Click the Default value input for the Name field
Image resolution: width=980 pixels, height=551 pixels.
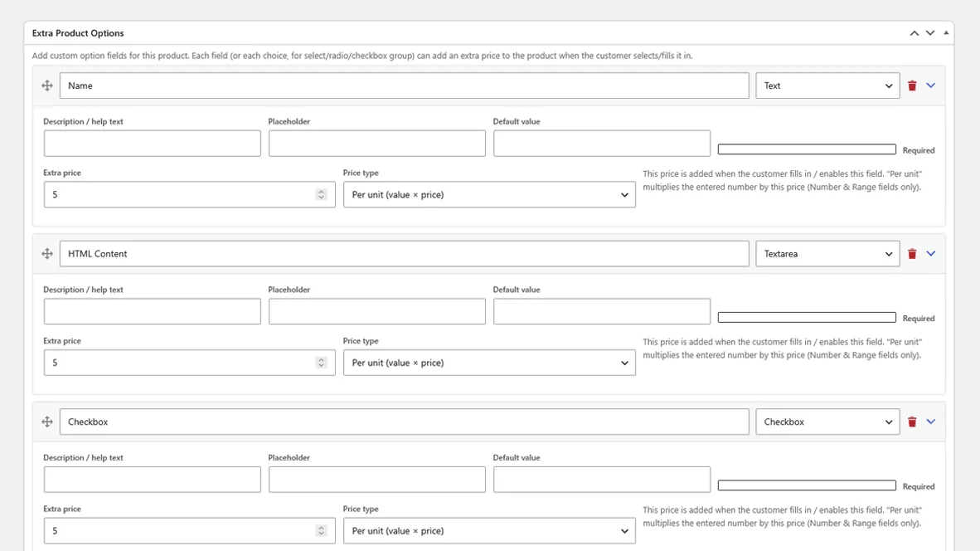(602, 144)
